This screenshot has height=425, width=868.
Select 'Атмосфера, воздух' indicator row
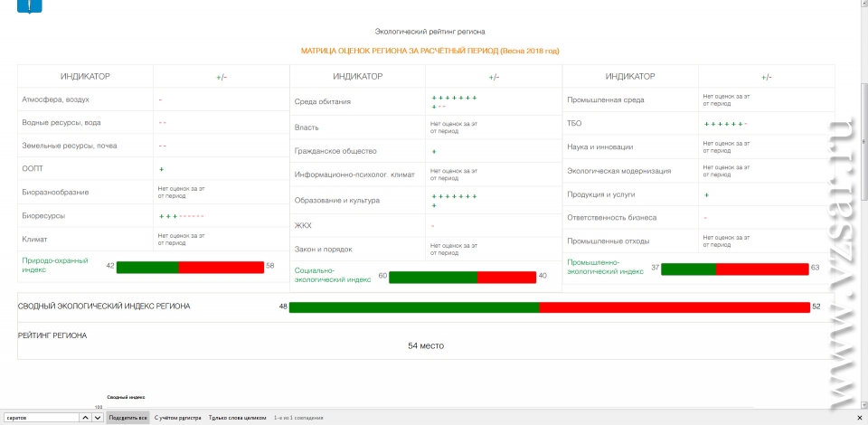pos(55,99)
